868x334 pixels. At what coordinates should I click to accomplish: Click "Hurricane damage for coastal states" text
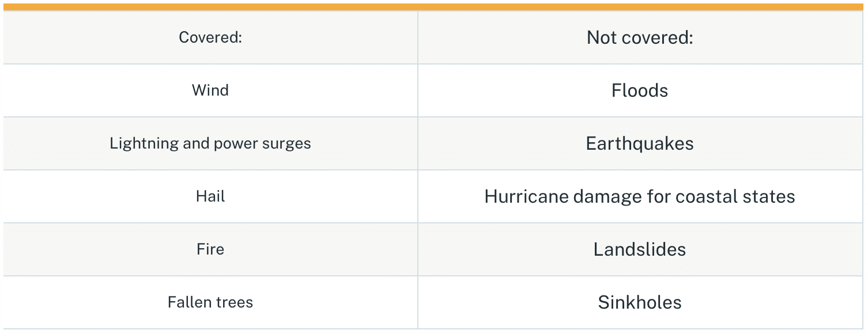640,196
